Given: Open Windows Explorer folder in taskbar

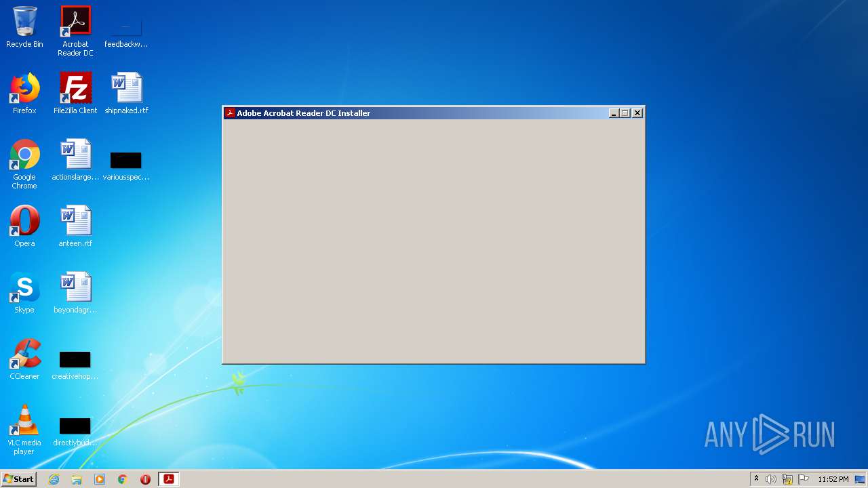Looking at the screenshot, I should (x=77, y=479).
